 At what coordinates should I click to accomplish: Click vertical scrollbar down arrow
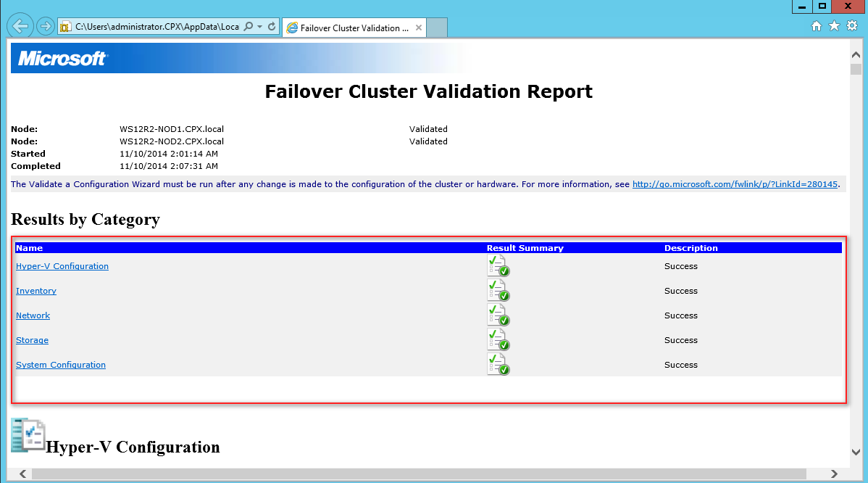point(856,452)
